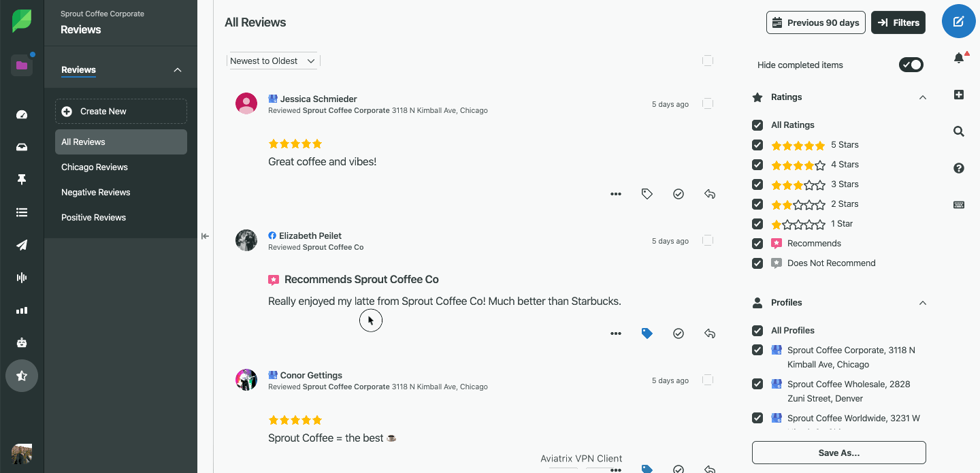Viewport: 980px width, 473px height.
Task: Tag Jessica Schmieder's review
Action: point(647,194)
